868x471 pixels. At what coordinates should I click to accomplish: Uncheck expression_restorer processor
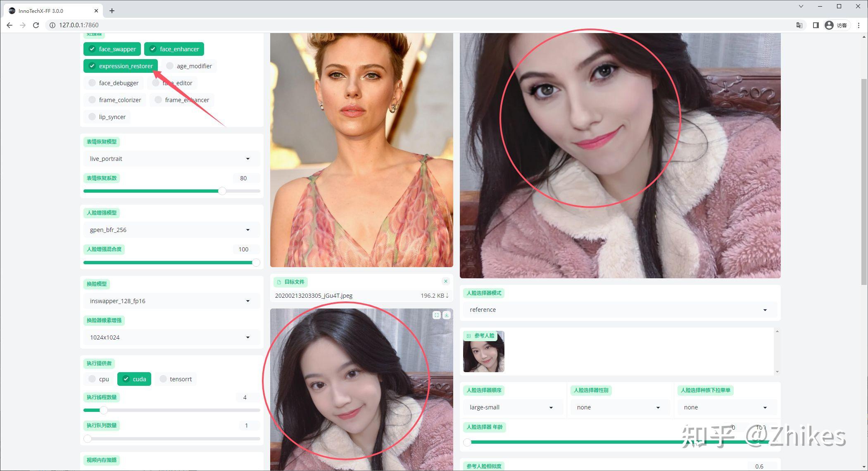pyautogui.click(x=121, y=66)
